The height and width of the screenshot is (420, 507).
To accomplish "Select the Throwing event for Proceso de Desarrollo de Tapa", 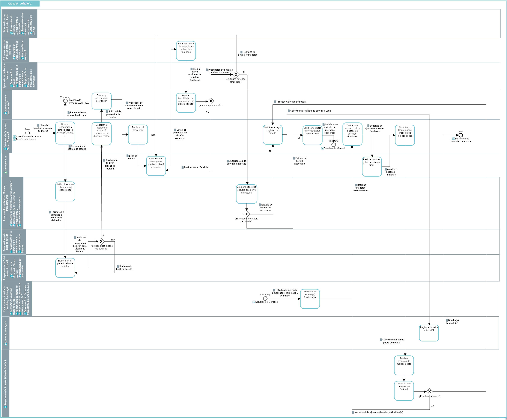I will [x=65, y=101].
